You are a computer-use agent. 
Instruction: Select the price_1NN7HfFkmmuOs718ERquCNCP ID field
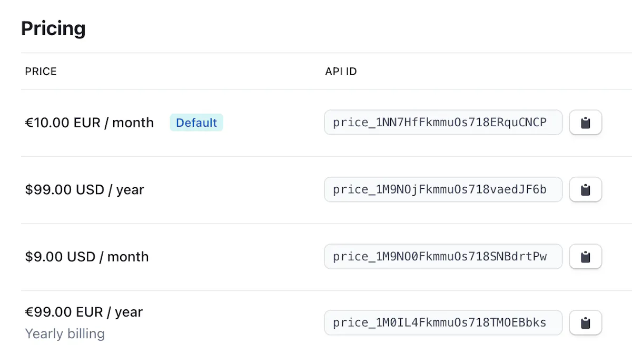click(x=443, y=123)
